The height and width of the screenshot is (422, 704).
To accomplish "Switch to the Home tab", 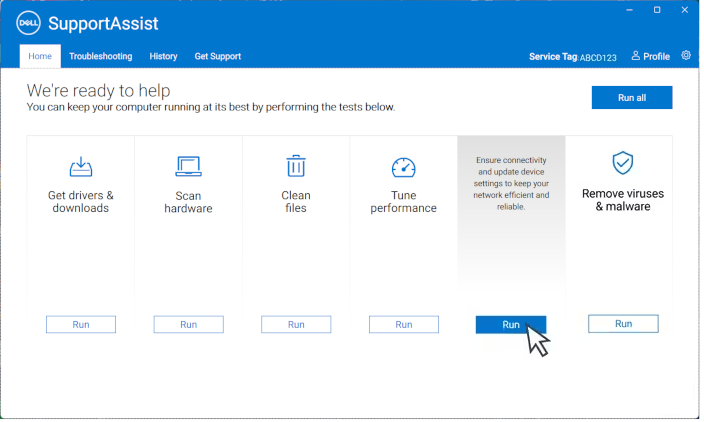I will click(40, 56).
